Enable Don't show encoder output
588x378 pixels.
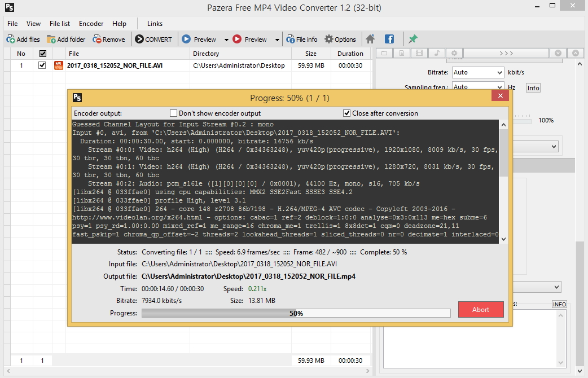click(x=174, y=113)
